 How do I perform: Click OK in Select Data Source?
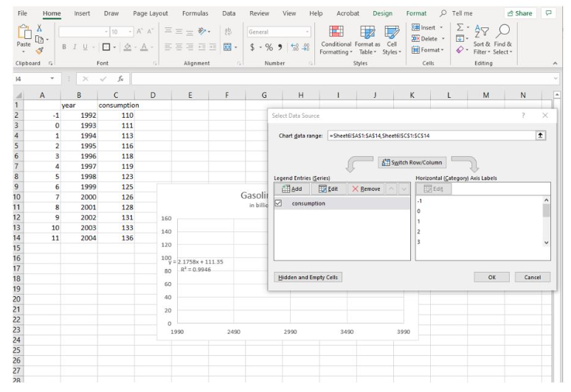point(491,277)
